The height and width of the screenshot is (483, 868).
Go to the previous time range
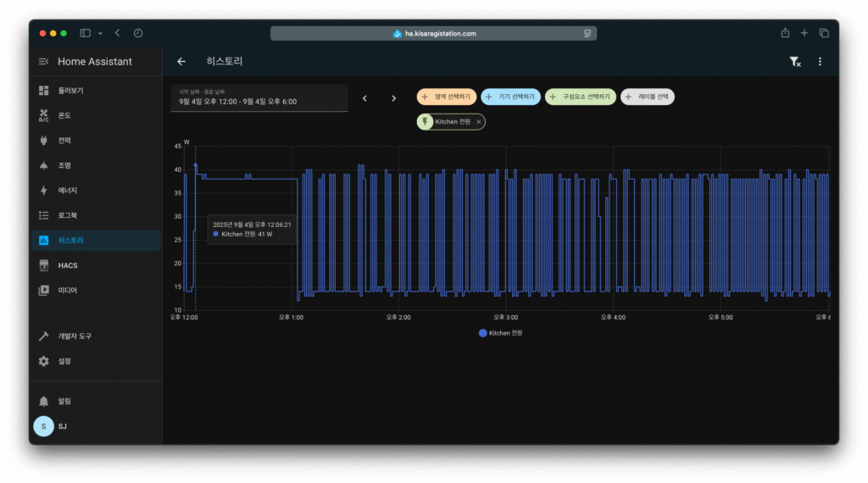(x=364, y=98)
